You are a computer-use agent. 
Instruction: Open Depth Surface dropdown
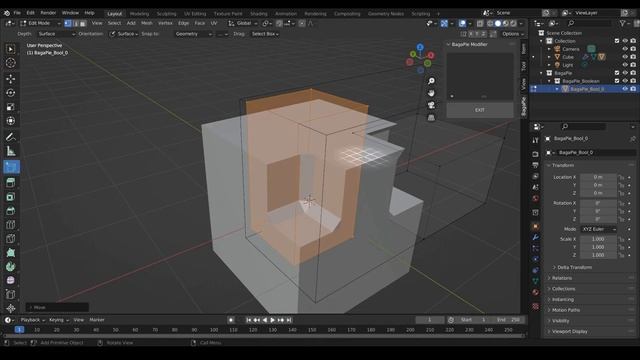coord(56,34)
